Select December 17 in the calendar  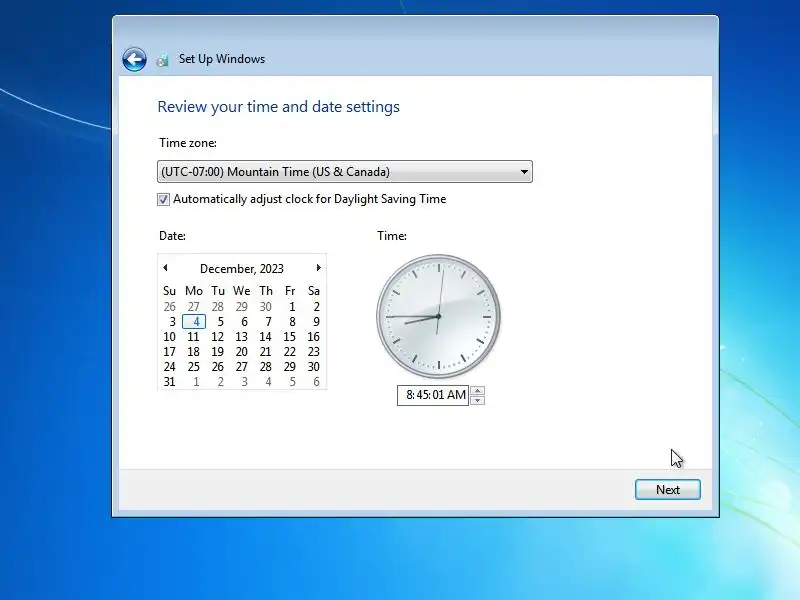pyautogui.click(x=169, y=352)
